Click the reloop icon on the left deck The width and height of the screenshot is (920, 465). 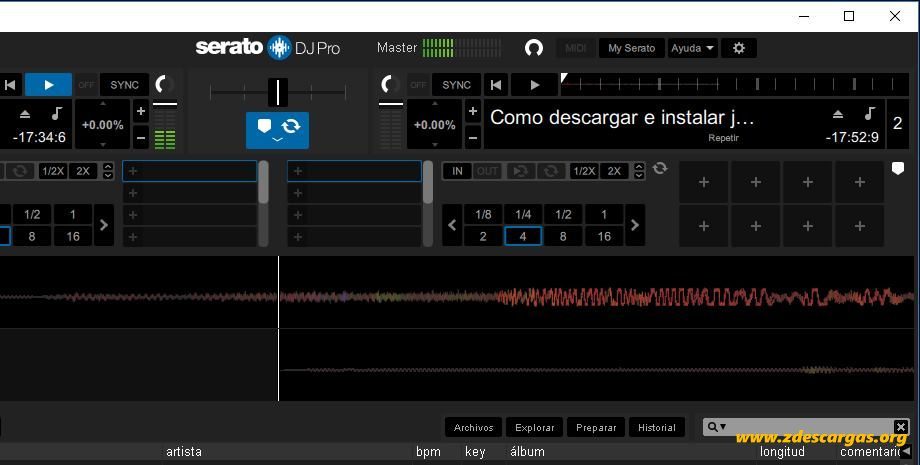point(20,171)
